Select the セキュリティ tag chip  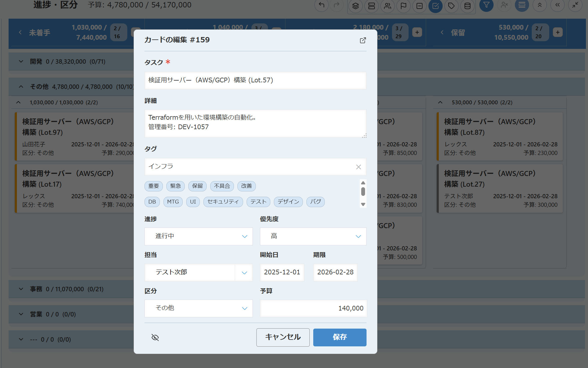(223, 202)
